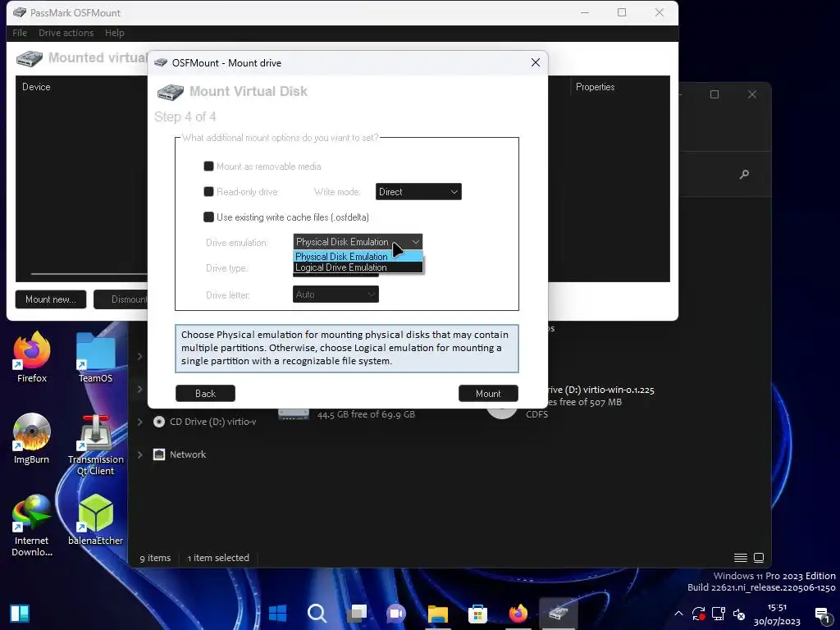The height and width of the screenshot is (630, 840).
Task: Click the muted volume tray icon
Action: click(739, 614)
